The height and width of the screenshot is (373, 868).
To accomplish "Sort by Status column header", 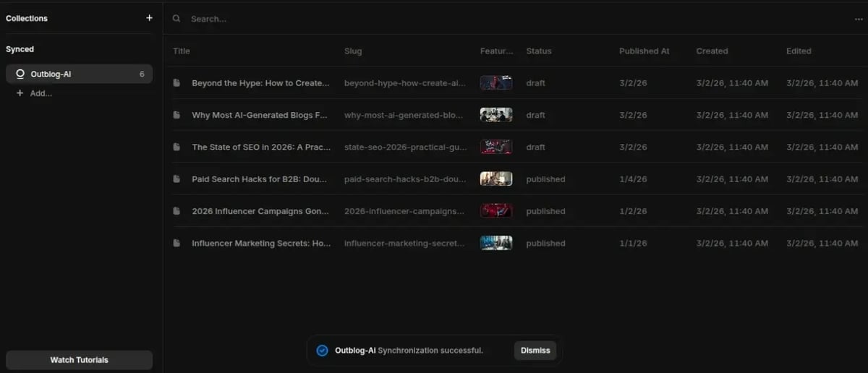I will click(539, 51).
